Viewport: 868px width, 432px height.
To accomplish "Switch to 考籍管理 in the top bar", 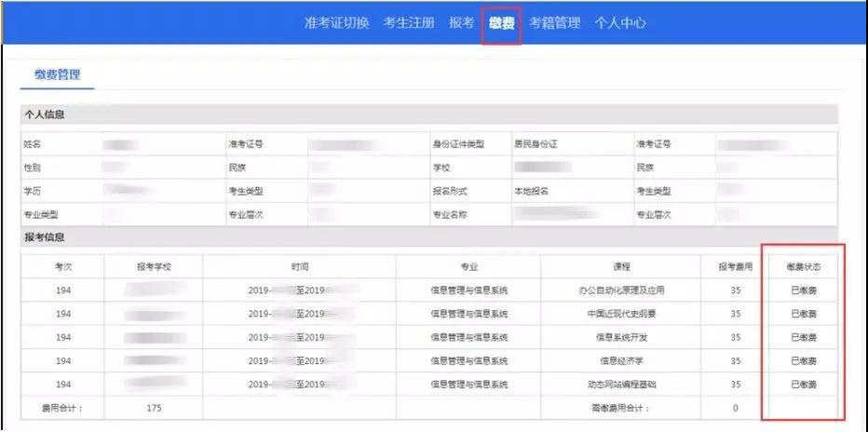I will (x=554, y=23).
